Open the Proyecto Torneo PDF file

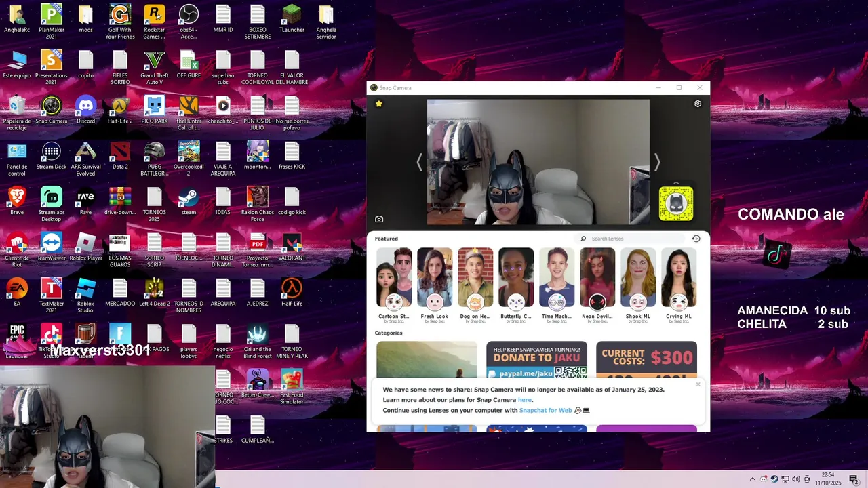[x=258, y=251]
